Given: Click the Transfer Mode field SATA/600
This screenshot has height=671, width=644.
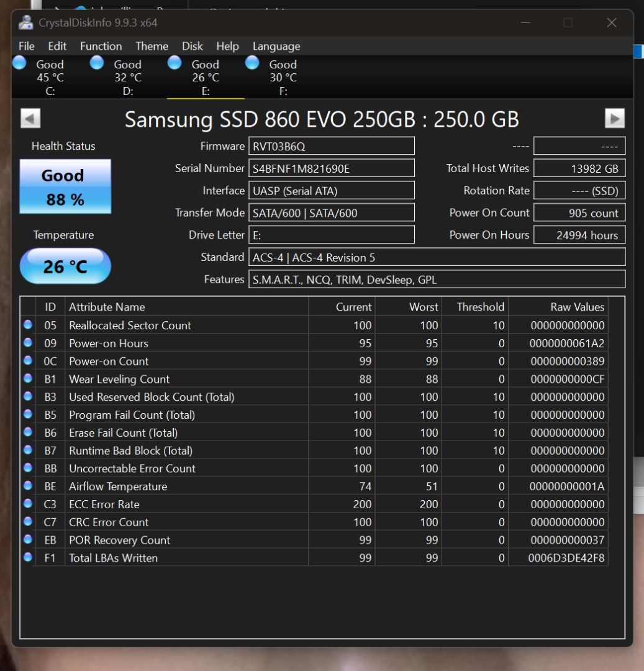Looking at the screenshot, I should point(332,212).
